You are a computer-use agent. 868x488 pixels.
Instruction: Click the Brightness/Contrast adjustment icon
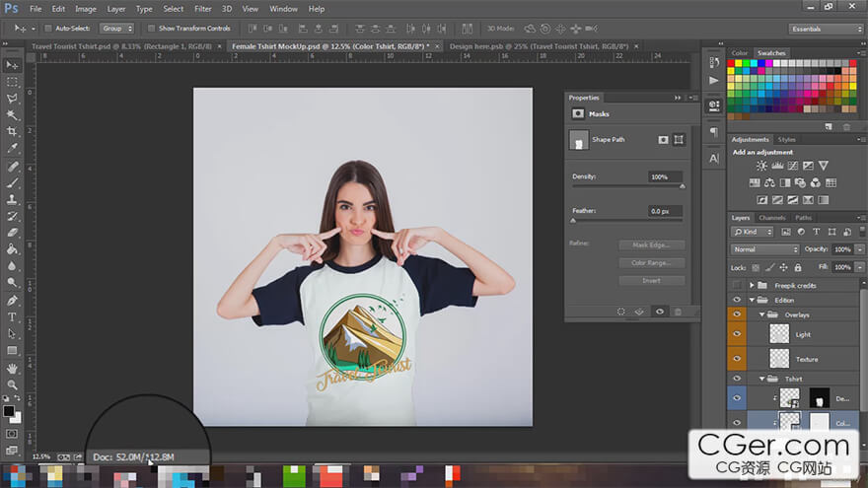[x=761, y=166]
